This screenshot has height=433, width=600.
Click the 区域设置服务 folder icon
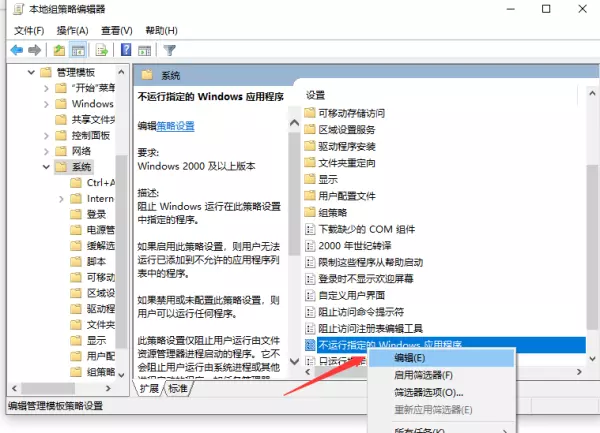pos(310,129)
